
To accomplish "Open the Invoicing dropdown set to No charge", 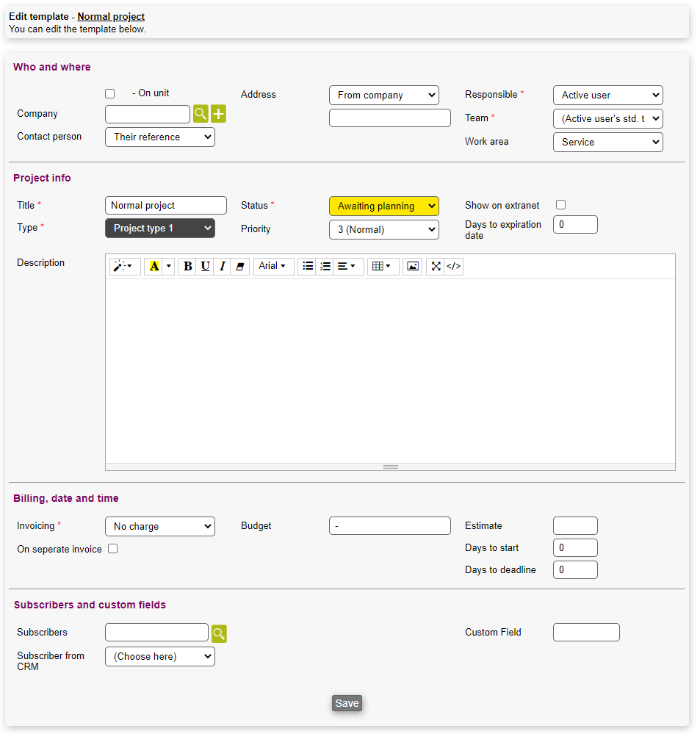I will [x=159, y=526].
